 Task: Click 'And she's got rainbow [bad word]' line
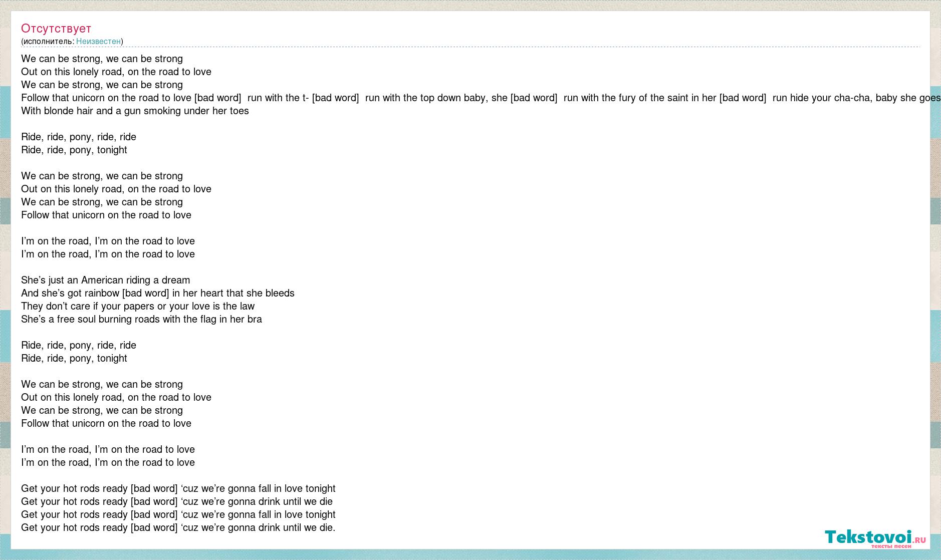pos(158,293)
